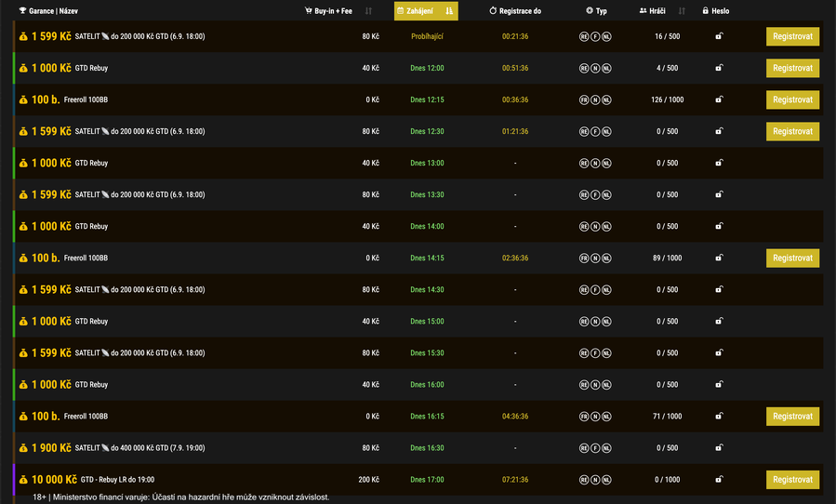
Task: Open GTD - Rebuy LR do 19:00 tournament
Action: point(117,480)
